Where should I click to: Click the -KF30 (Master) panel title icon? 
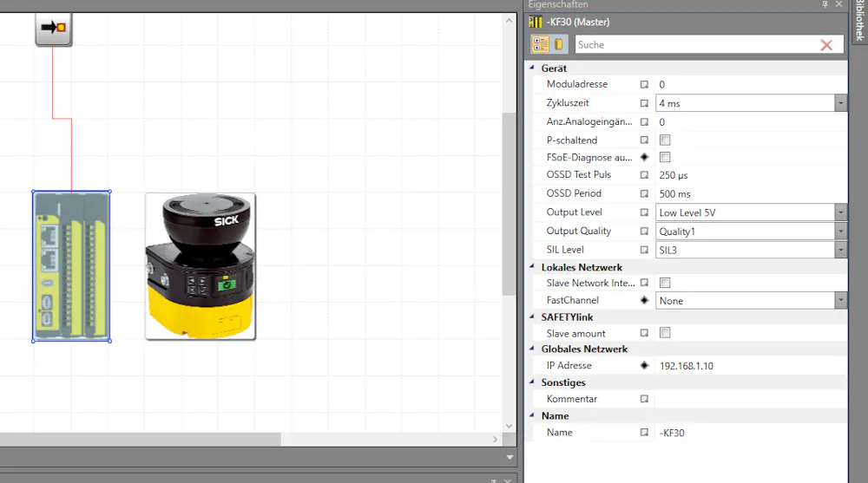[536, 23]
